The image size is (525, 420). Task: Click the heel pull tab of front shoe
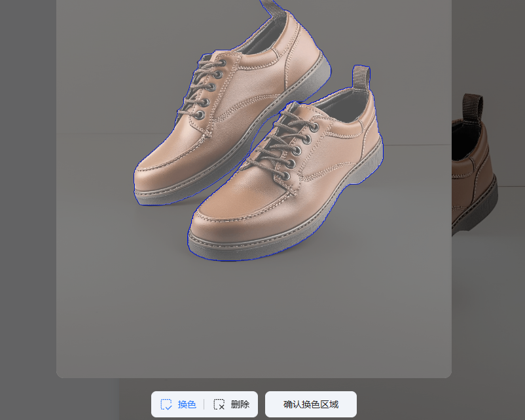click(x=361, y=77)
